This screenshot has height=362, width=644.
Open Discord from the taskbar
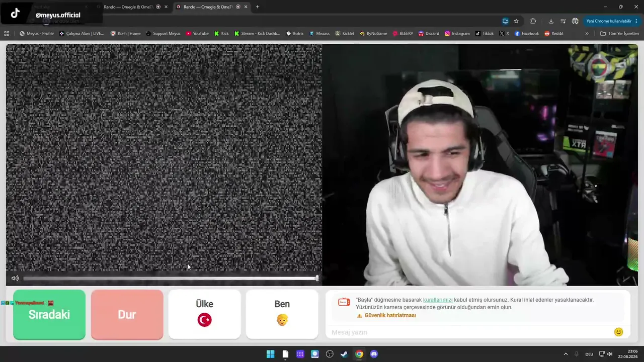[x=374, y=354]
